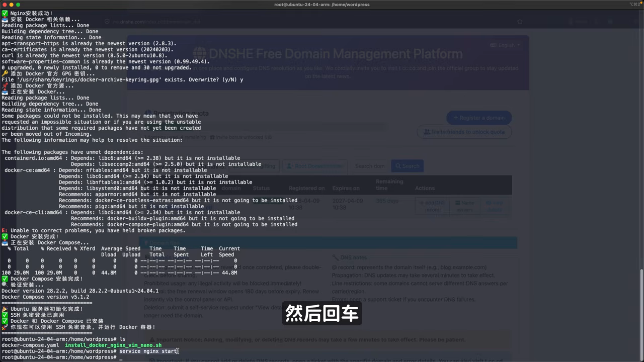Image resolution: width=644 pixels, height=362 pixels.
Task: Click the bookmark star icon in browser
Action: (x=520, y=22)
